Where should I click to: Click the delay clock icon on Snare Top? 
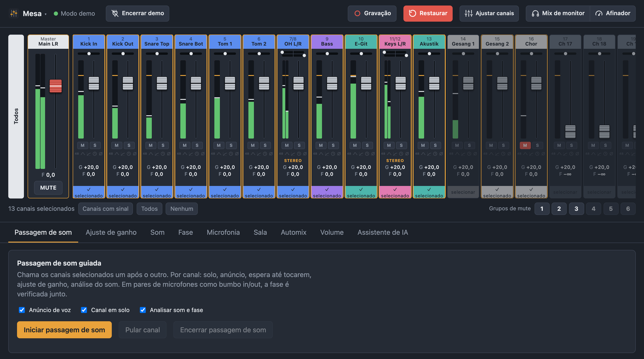pyautogui.click(x=163, y=154)
